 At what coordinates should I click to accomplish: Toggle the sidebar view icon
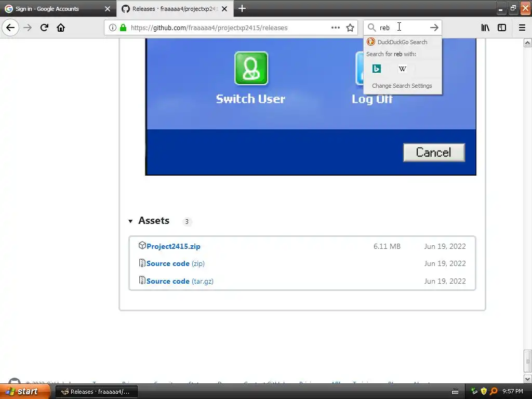point(502,28)
